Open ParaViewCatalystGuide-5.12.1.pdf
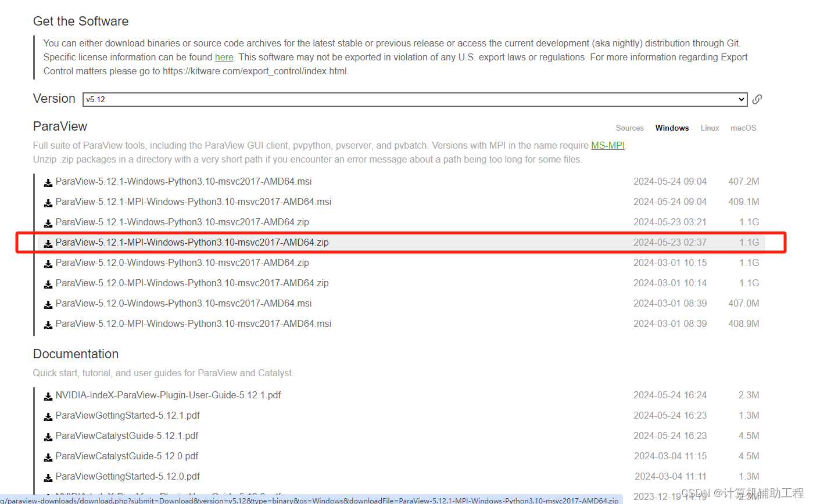Image resolution: width=813 pixels, height=504 pixels. pos(127,435)
